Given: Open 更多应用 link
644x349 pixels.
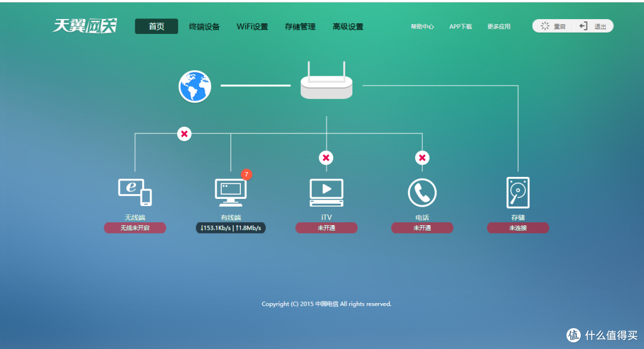Looking at the screenshot, I should click(499, 27).
